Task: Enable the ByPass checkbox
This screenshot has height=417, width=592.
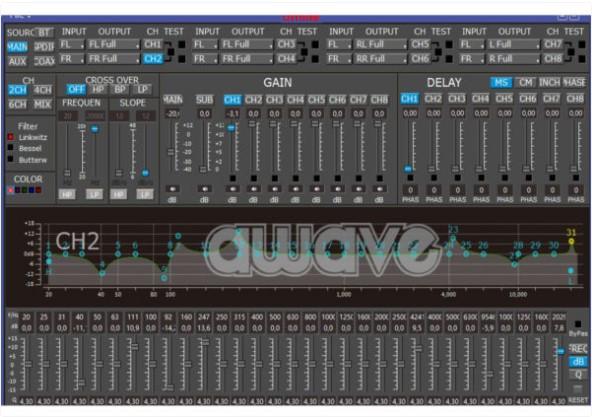Action: coord(578,324)
